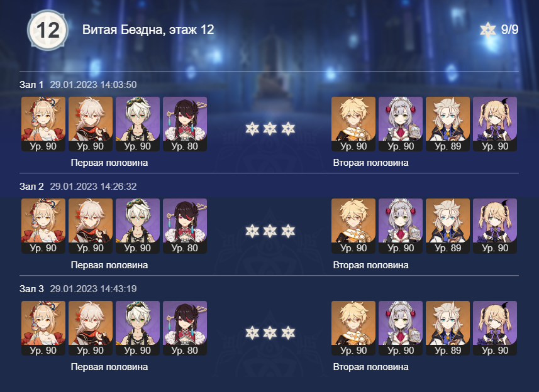Click the first star in Зал 2
539x392 pixels.
(x=252, y=231)
